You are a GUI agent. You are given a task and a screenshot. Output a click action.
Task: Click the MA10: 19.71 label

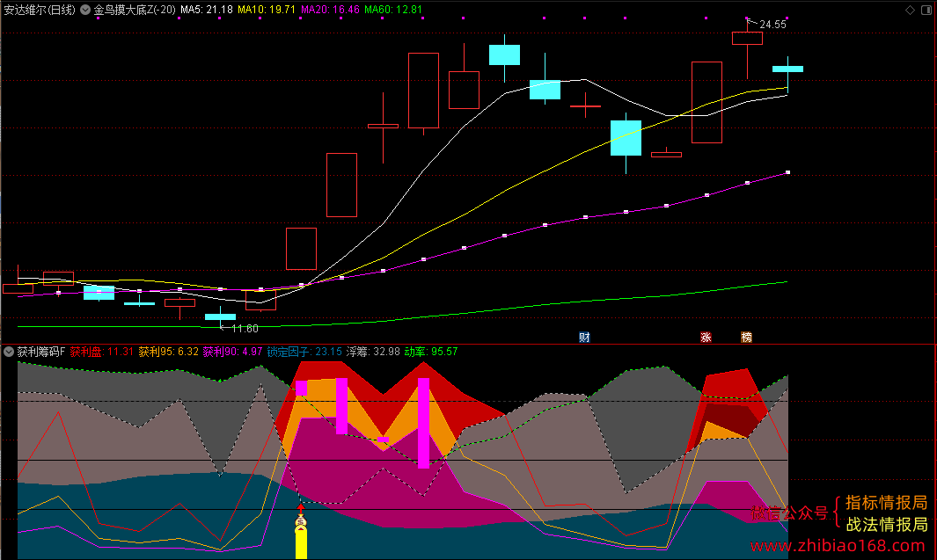(x=267, y=10)
